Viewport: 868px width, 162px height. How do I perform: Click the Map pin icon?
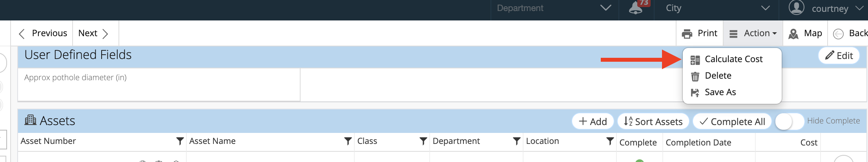pyautogui.click(x=793, y=34)
